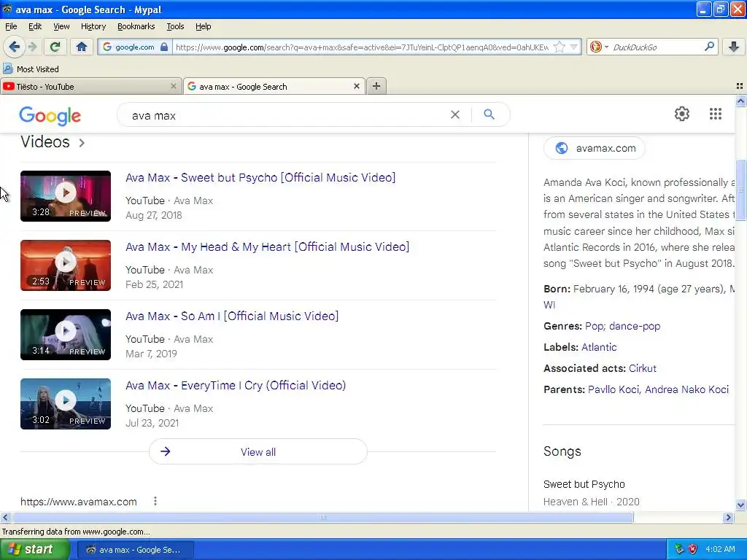
Task: Click the horizontal scrollbar left arrow
Action: (x=5, y=517)
